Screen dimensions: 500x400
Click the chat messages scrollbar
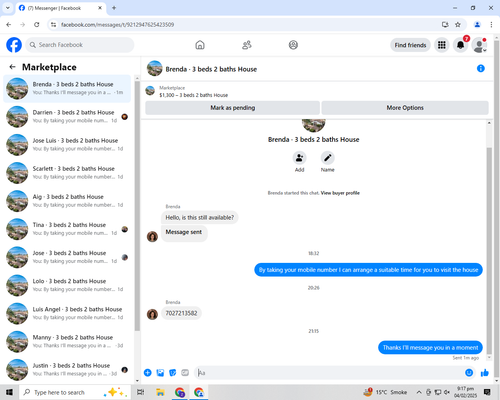489,250
